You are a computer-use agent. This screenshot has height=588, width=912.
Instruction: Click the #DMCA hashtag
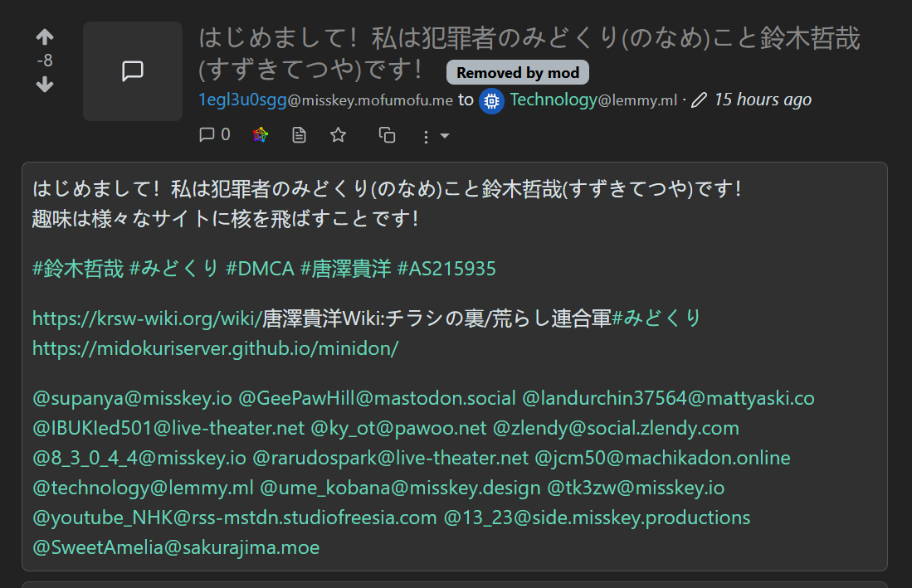(x=259, y=269)
